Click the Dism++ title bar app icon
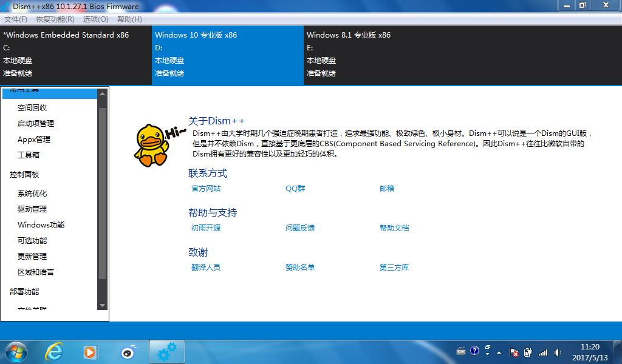This screenshot has height=364, width=622. pyautogui.click(x=5, y=6)
